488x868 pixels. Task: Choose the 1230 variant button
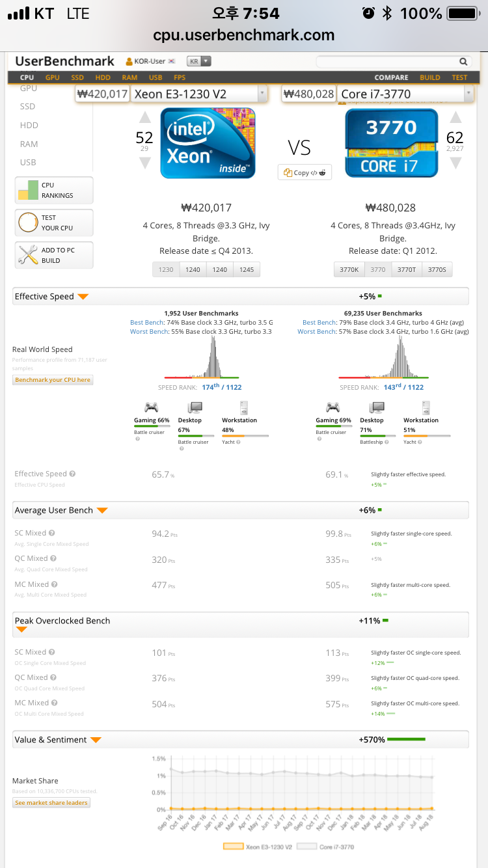tap(166, 269)
